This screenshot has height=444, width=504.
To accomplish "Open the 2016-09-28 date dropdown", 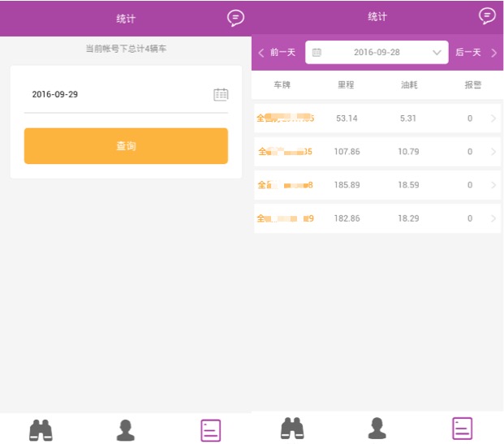I will tap(377, 53).
